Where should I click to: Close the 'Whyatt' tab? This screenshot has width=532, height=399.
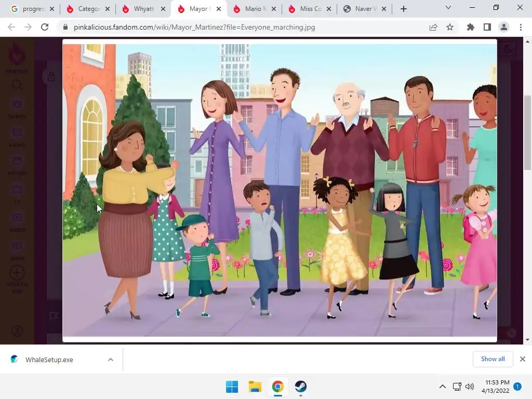pos(163,9)
